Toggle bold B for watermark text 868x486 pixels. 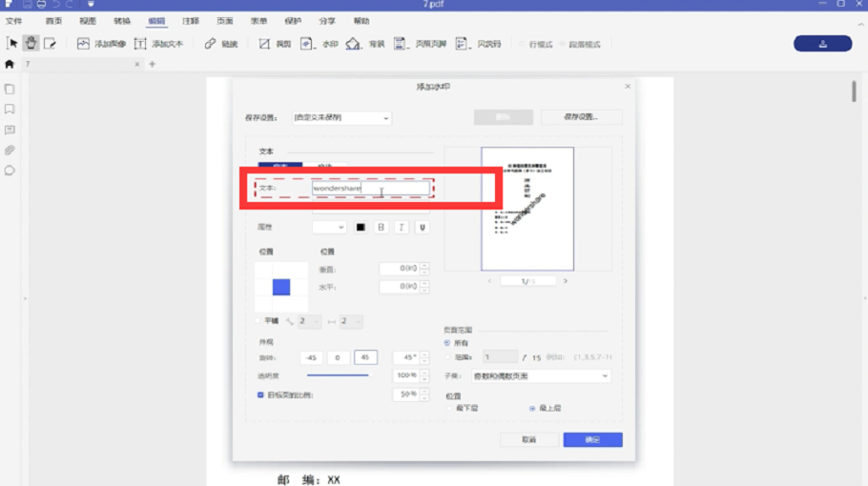[x=381, y=227]
